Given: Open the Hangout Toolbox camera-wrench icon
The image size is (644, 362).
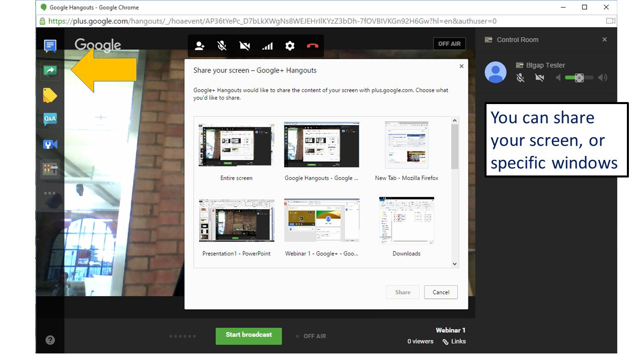Looking at the screenshot, I should click(x=50, y=144).
